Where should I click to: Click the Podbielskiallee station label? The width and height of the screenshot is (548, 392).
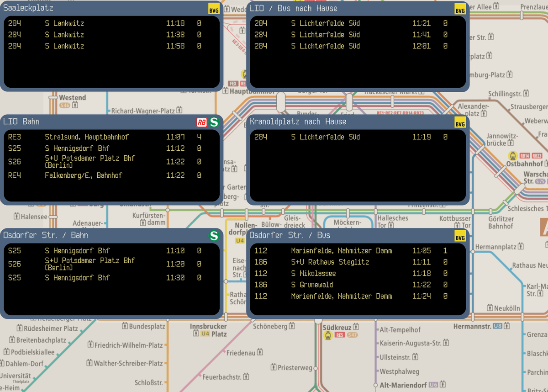pos(32,352)
